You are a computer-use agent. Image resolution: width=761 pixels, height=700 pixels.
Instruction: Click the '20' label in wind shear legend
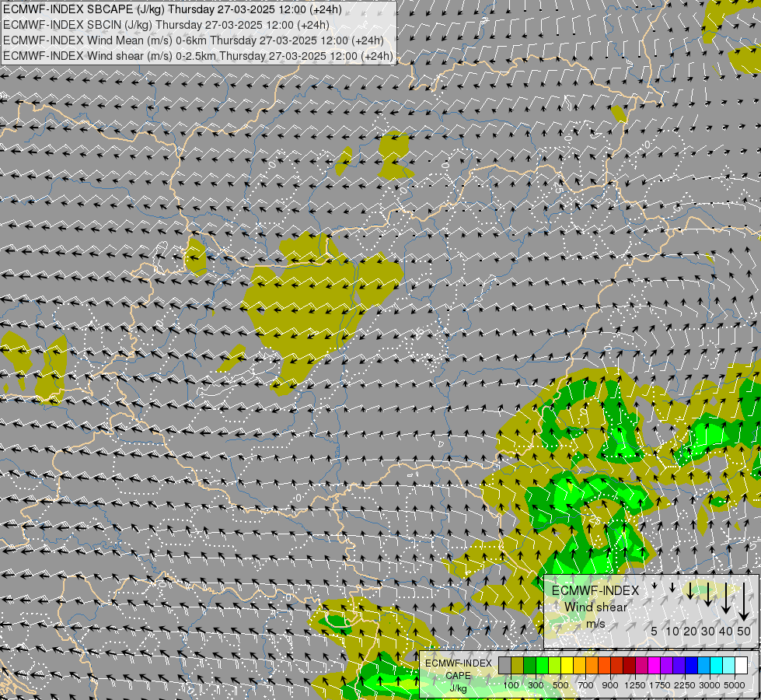click(690, 631)
